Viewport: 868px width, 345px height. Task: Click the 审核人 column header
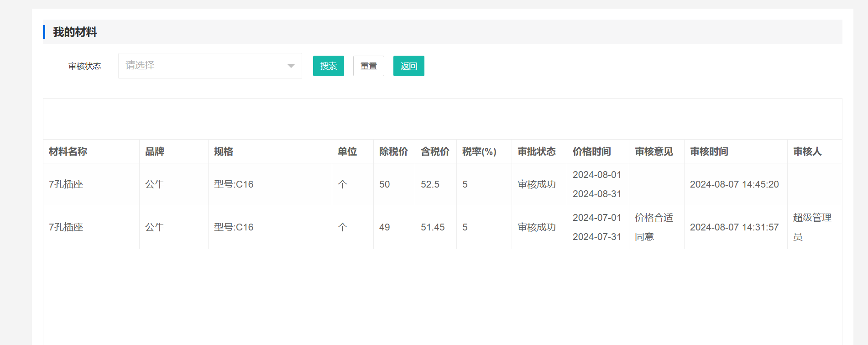pos(807,152)
